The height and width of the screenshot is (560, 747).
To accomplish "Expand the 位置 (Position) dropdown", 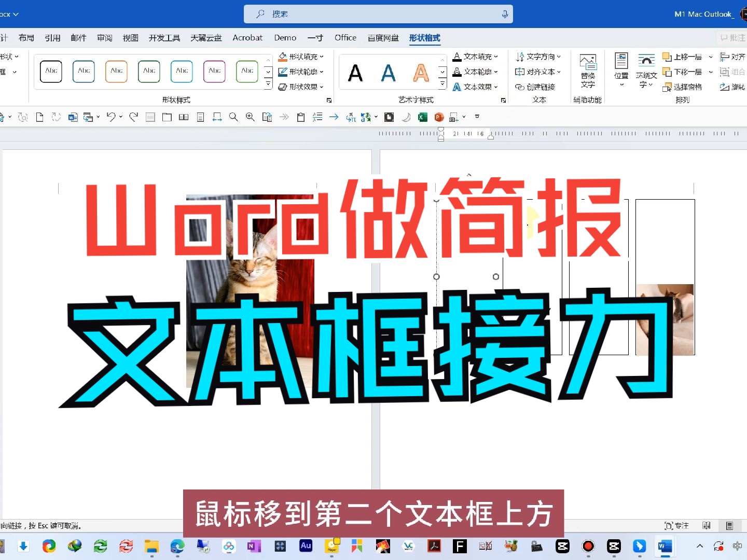I will pos(620,72).
